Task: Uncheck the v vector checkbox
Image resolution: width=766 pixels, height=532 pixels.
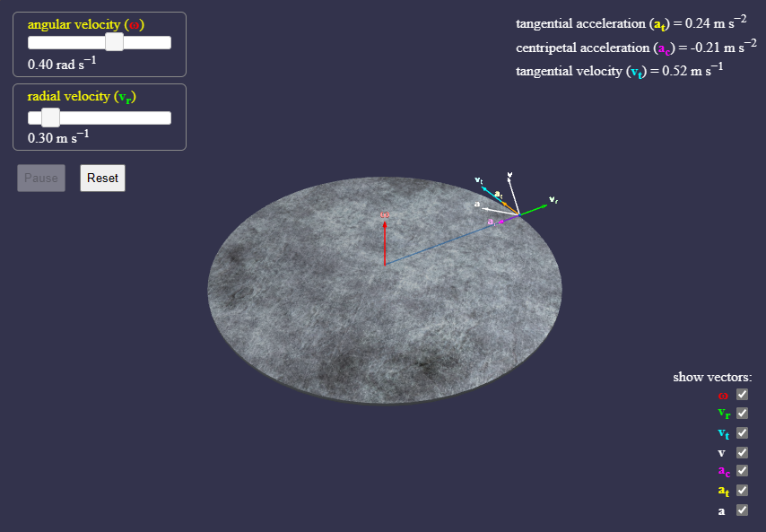Action: (742, 452)
